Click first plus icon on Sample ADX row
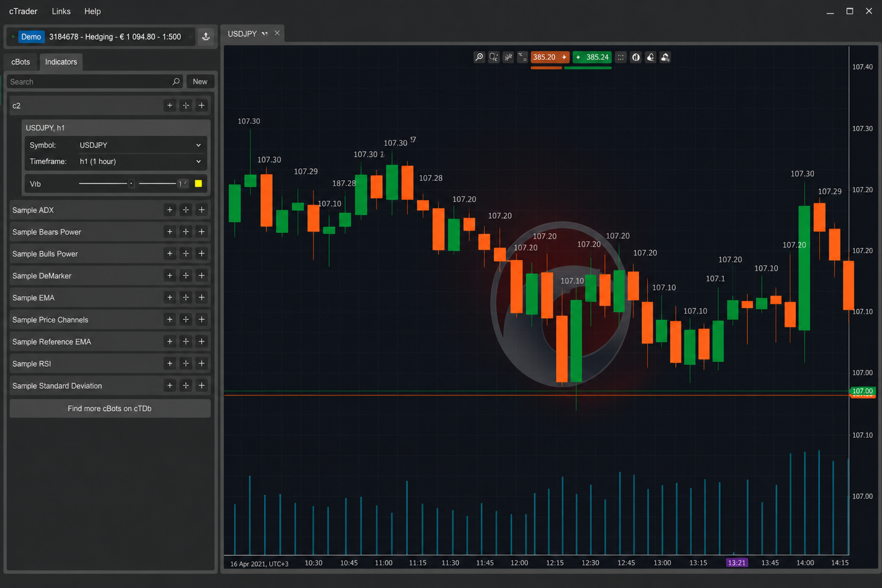This screenshot has width=882, height=588. pos(169,210)
